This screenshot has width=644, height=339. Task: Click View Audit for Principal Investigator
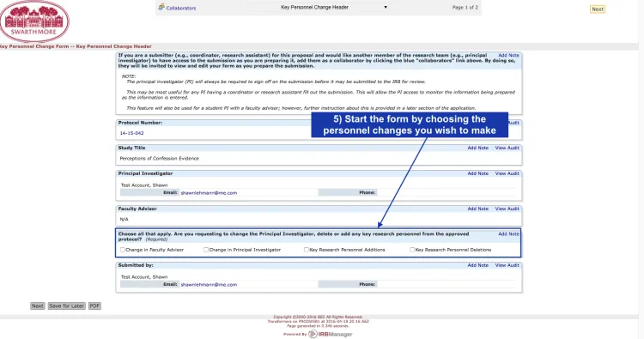click(507, 173)
